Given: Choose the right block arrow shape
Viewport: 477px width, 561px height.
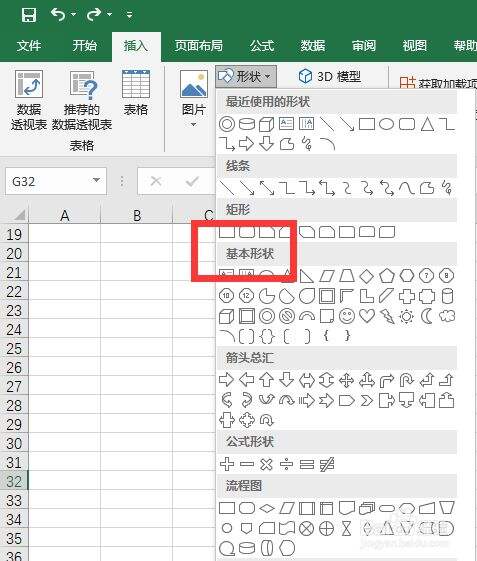Looking at the screenshot, I should tap(226, 380).
